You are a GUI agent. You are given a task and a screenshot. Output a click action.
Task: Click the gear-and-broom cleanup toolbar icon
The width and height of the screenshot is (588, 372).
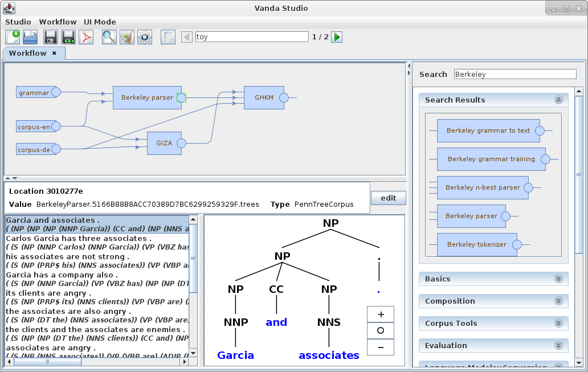(126, 37)
